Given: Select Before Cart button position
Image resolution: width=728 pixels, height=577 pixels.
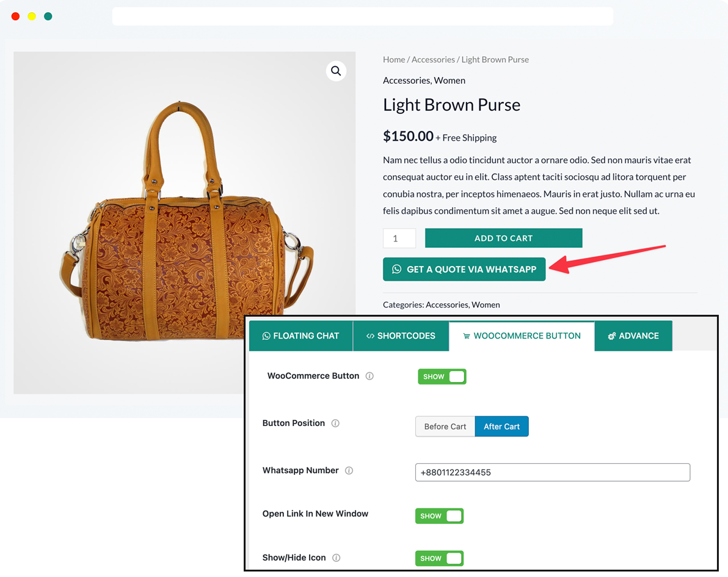Looking at the screenshot, I should pyautogui.click(x=445, y=426).
